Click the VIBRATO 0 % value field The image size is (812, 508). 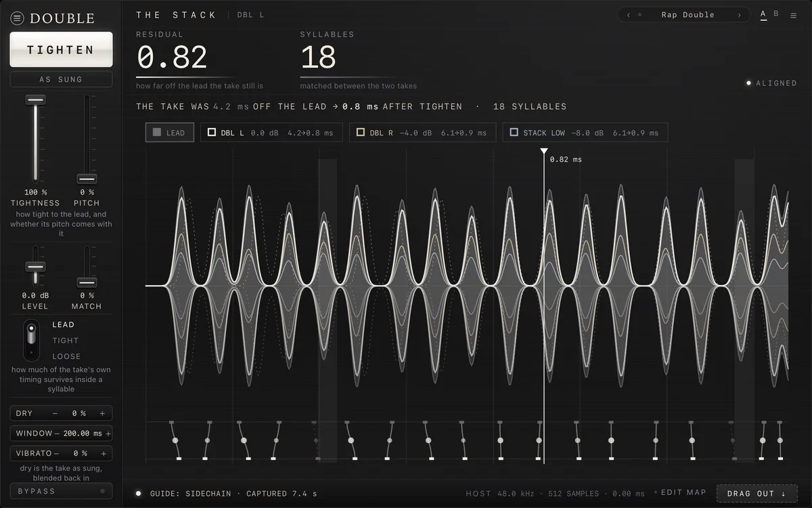[81, 453]
